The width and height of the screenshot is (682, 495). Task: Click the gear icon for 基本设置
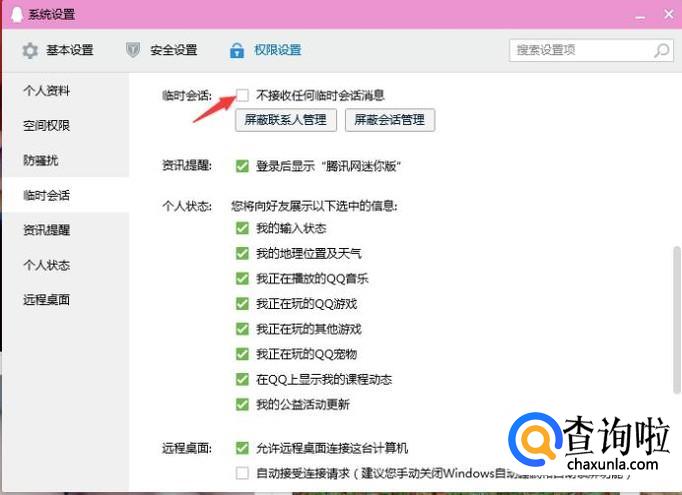pyautogui.click(x=30, y=50)
